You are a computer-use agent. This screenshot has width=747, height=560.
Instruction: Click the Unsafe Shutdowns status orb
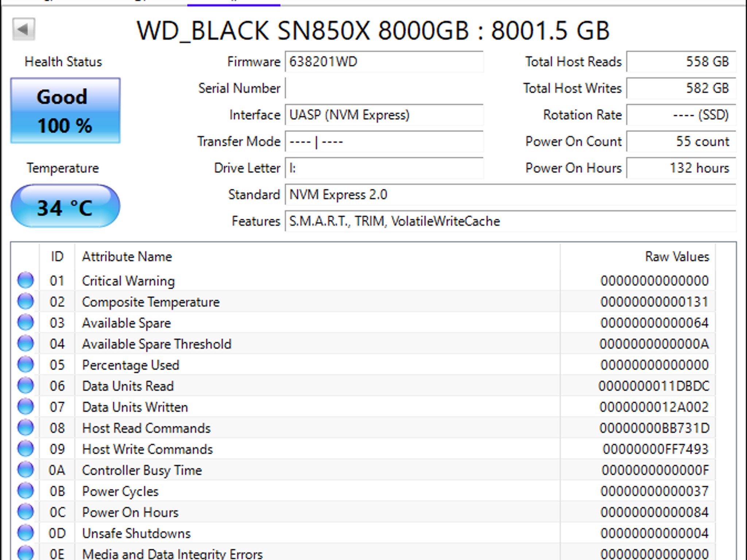pos(26,533)
